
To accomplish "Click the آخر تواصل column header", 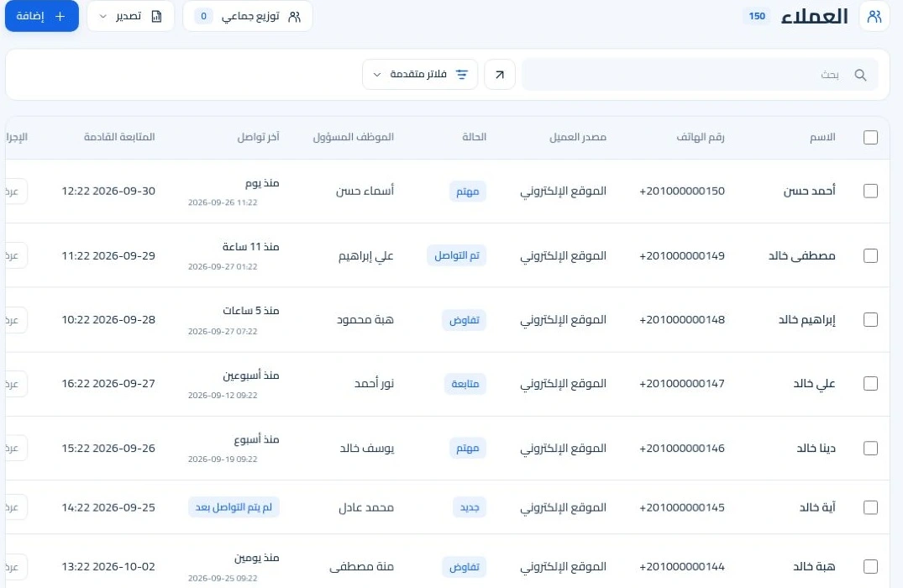I will [x=258, y=137].
